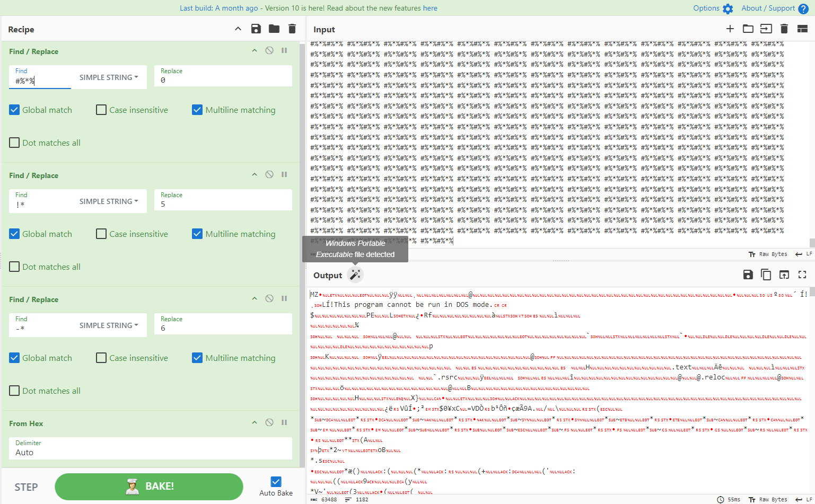Open the SIMPLE STRING type dropdown
Screen dimensions: 815x504
[x=109, y=77]
